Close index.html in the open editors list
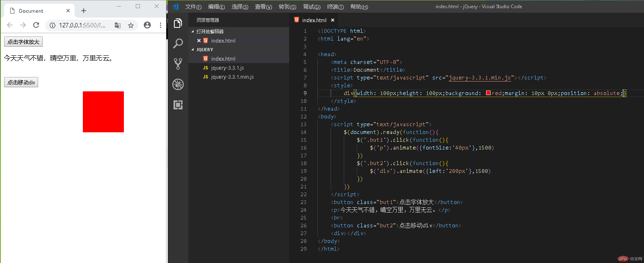This screenshot has height=263, width=644. click(199, 41)
